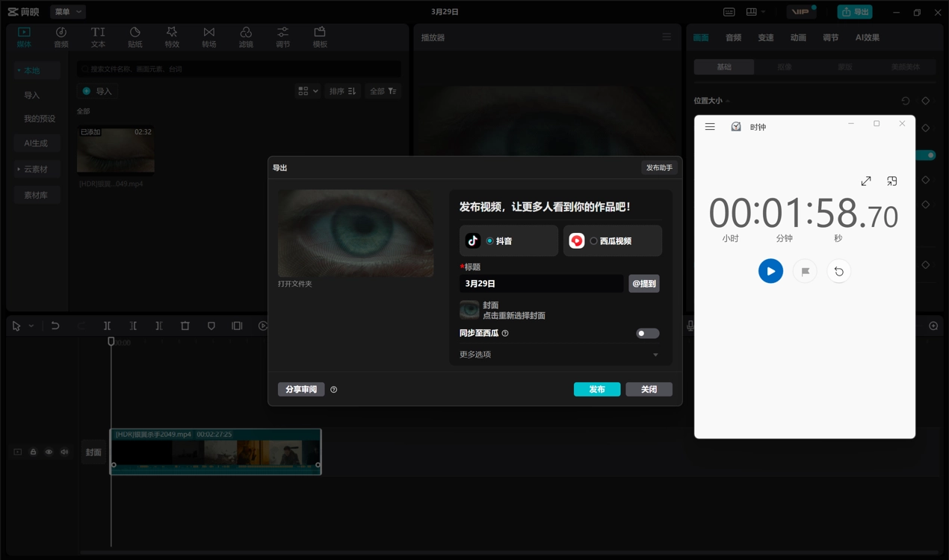The height and width of the screenshot is (560, 949).
Task: Toggle the 同步至西瓜 switch
Action: coord(647,333)
